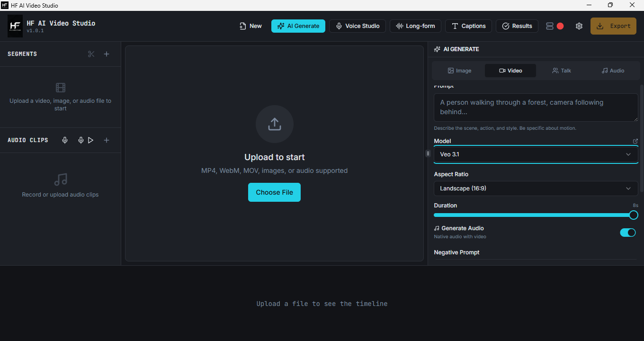Click the second microphone icon in Audio Clips
Image resolution: width=644 pixels, height=341 pixels.
(81, 140)
